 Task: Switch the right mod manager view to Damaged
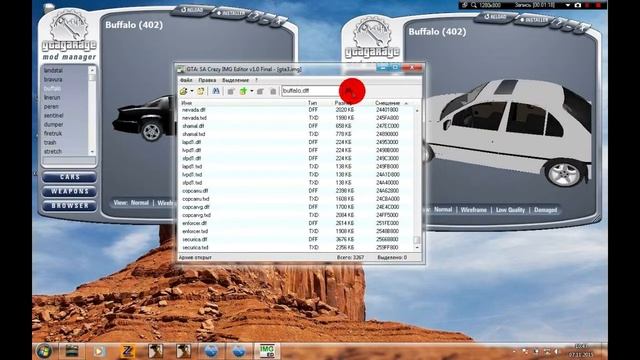[545, 210]
